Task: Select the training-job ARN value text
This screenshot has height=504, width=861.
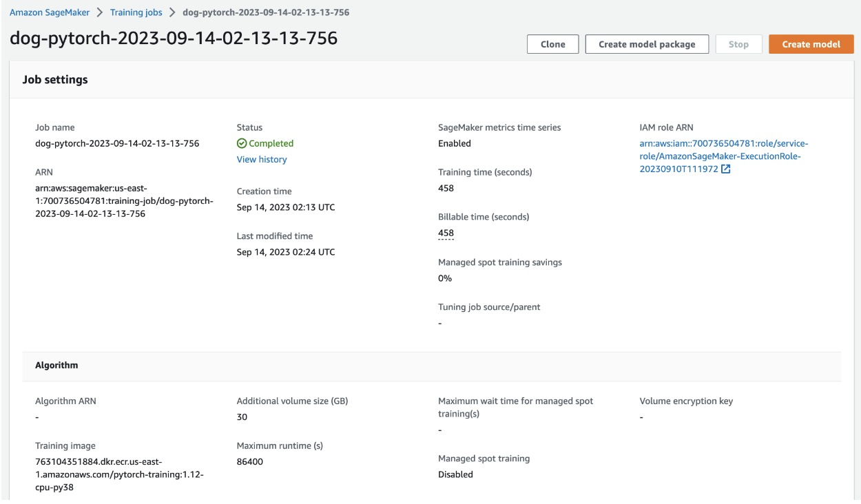Action: coord(125,201)
